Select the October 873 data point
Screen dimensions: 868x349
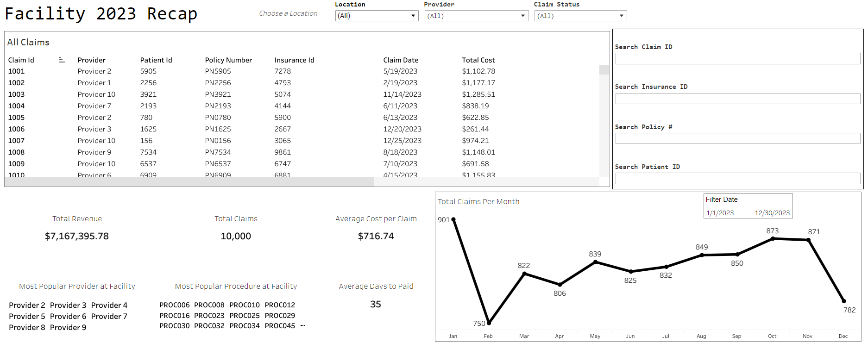pyautogui.click(x=773, y=239)
